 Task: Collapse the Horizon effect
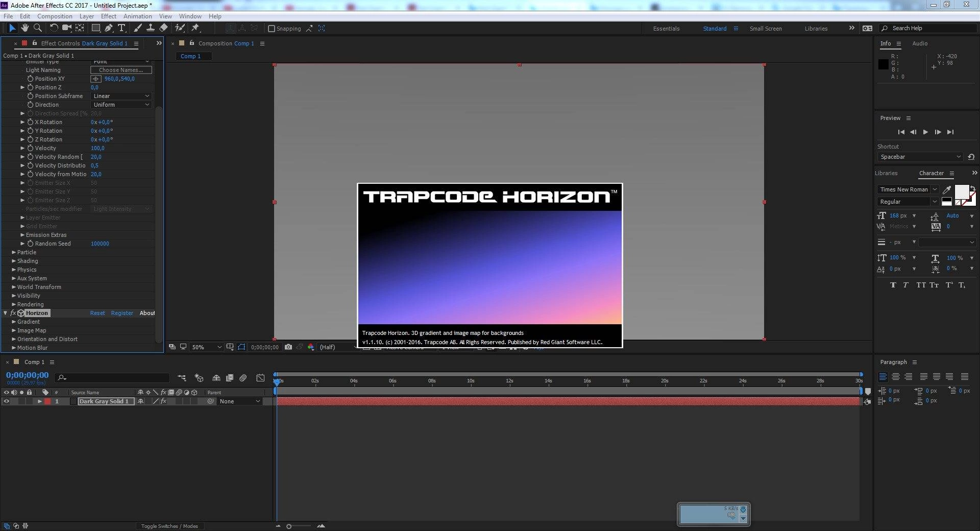pyautogui.click(x=6, y=313)
